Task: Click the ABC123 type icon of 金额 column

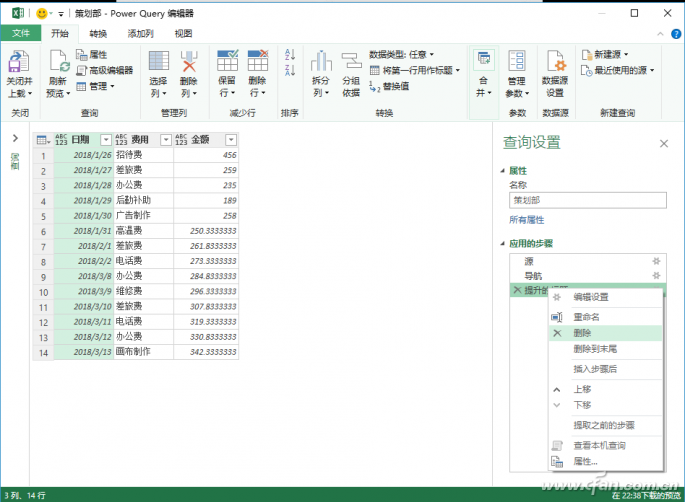Action: [x=181, y=140]
